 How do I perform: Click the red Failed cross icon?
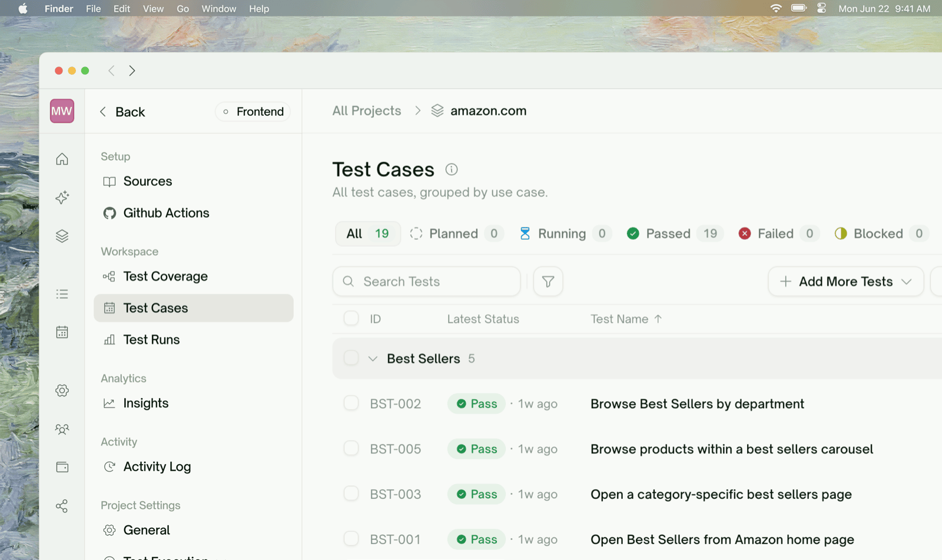point(745,234)
